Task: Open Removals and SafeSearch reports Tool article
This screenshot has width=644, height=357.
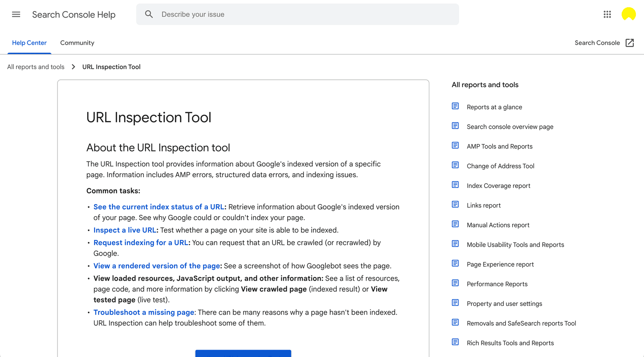Action: 522,324
